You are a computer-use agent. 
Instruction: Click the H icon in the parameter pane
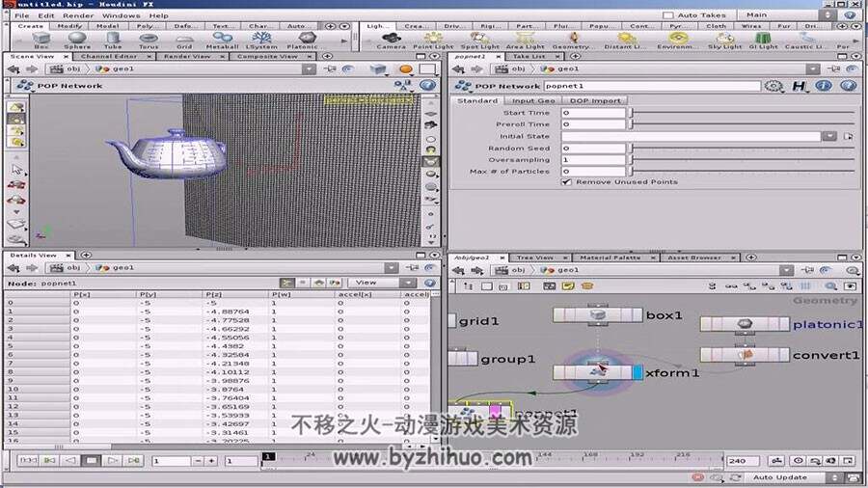click(799, 86)
